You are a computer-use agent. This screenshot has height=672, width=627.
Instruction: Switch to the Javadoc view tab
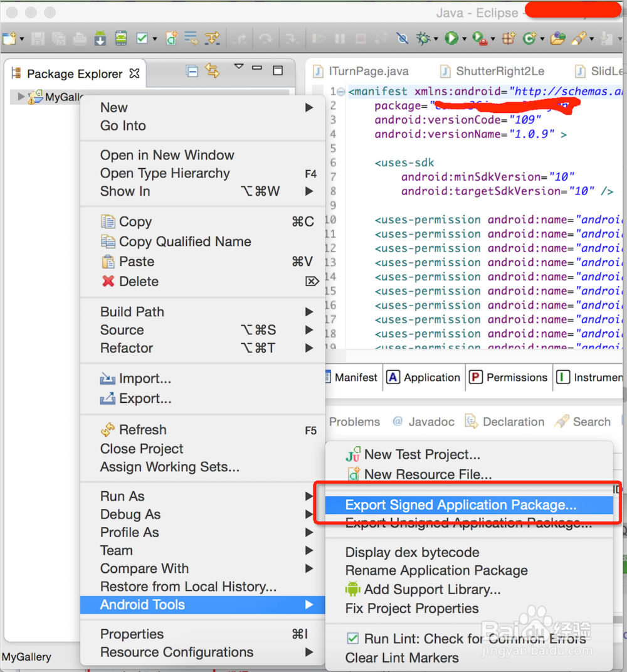(x=424, y=422)
